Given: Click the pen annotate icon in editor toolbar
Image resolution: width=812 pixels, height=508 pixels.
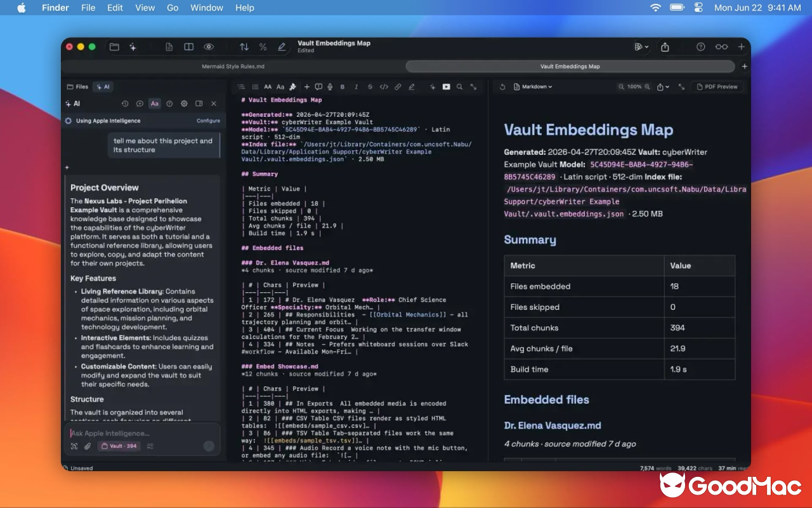Looking at the screenshot, I should tap(412, 87).
